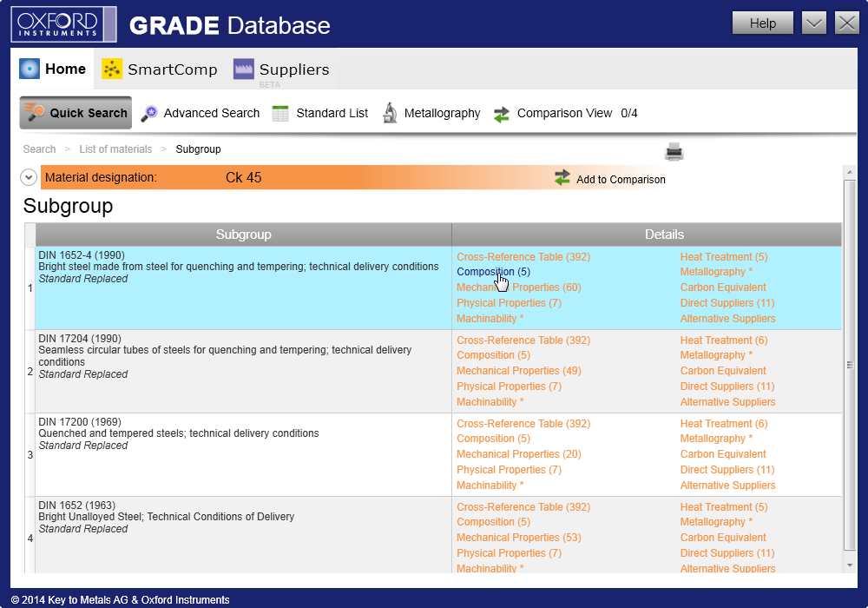The height and width of the screenshot is (608, 868).
Task: Click the Help button
Action: 763,23
